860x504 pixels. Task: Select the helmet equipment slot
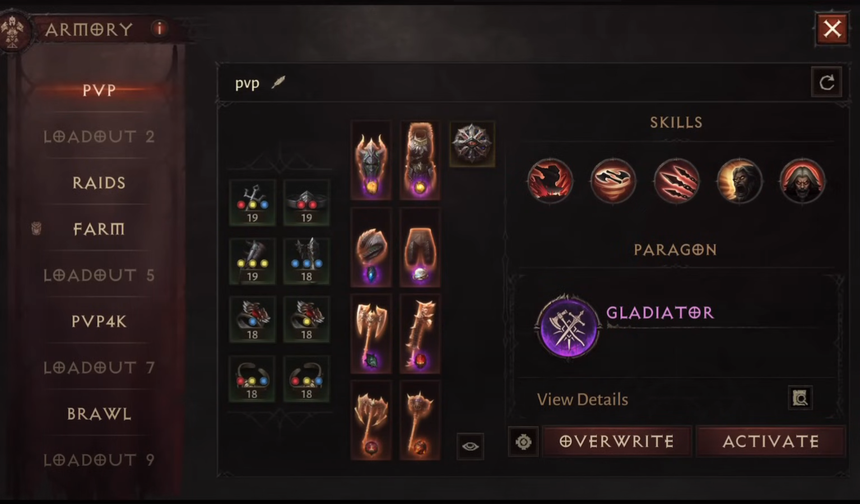pyautogui.click(x=371, y=161)
